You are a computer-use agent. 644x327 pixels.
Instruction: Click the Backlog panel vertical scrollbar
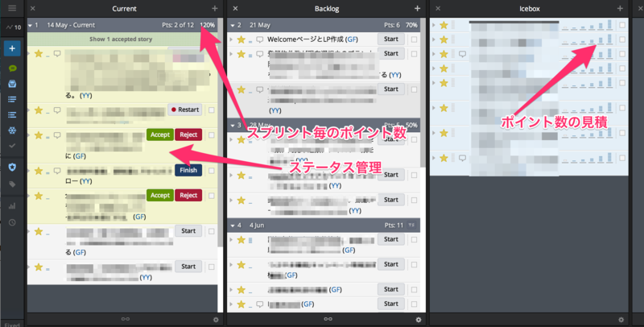coord(423,93)
